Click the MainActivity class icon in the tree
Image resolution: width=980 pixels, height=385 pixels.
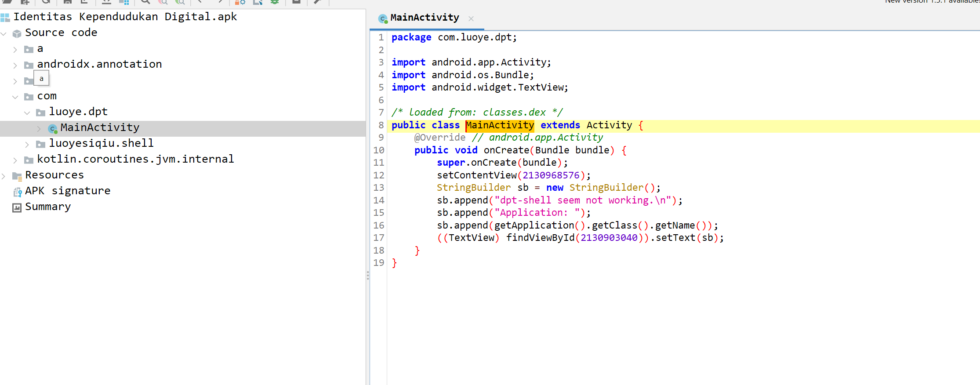click(53, 128)
